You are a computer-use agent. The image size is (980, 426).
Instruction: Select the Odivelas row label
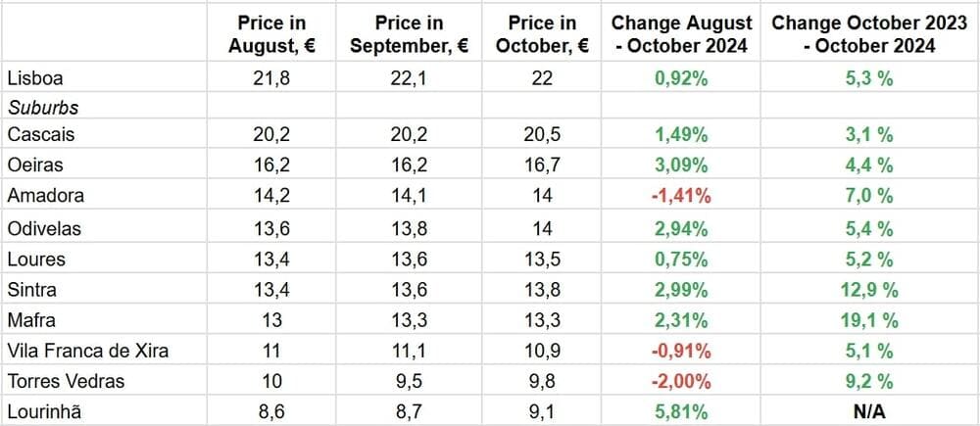click(x=43, y=227)
